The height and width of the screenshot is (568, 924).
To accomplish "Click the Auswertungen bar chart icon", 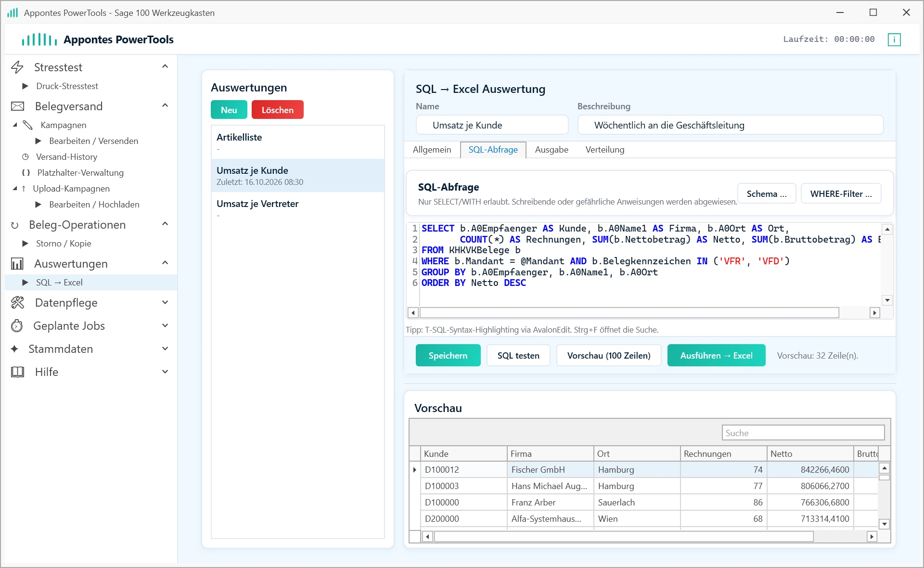I will click(17, 264).
